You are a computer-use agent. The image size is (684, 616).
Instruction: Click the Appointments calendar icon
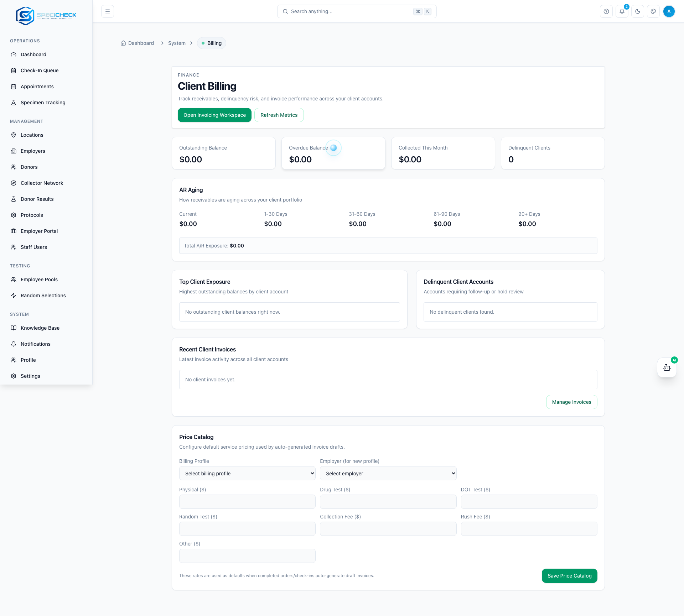click(14, 87)
